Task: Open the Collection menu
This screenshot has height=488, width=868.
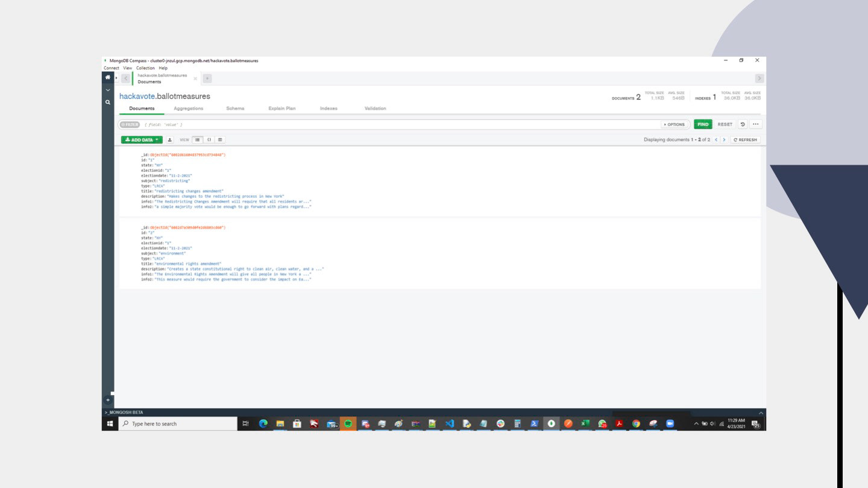Action: tap(145, 68)
